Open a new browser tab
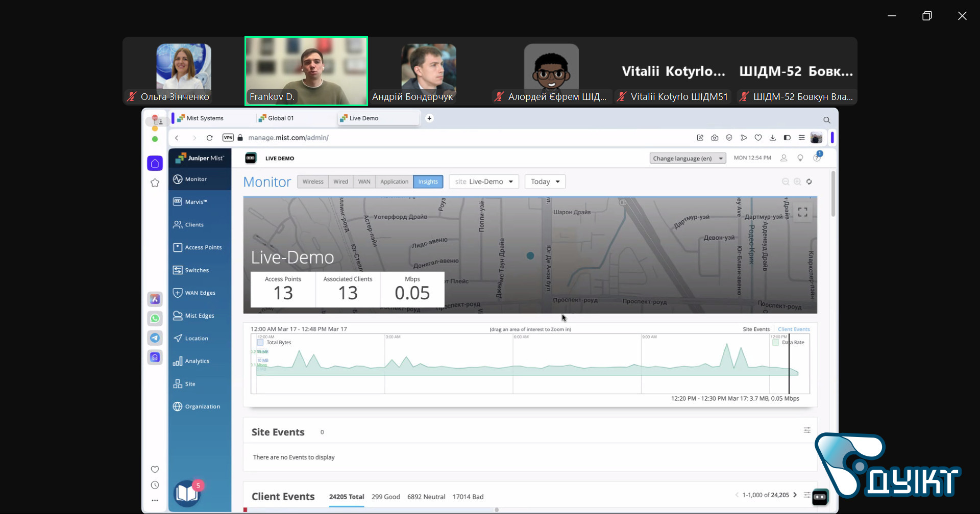Screen dimensions: 980x514 click(429, 118)
